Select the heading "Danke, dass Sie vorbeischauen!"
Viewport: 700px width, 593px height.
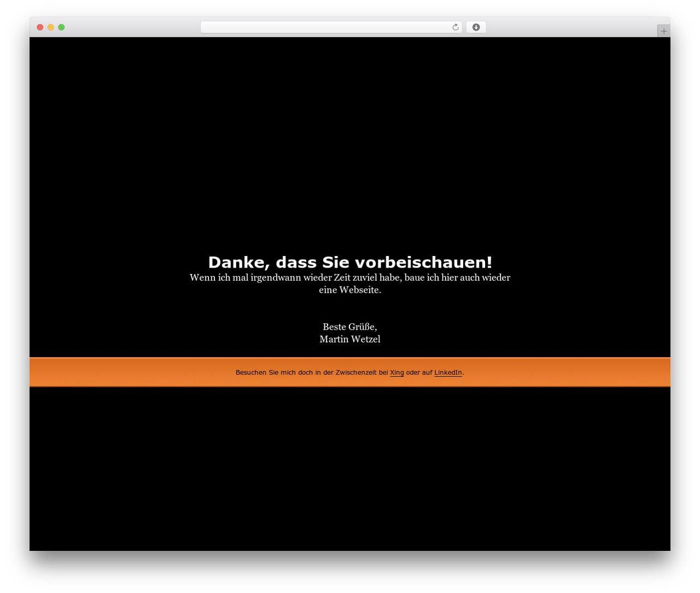(x=350, y=262)
